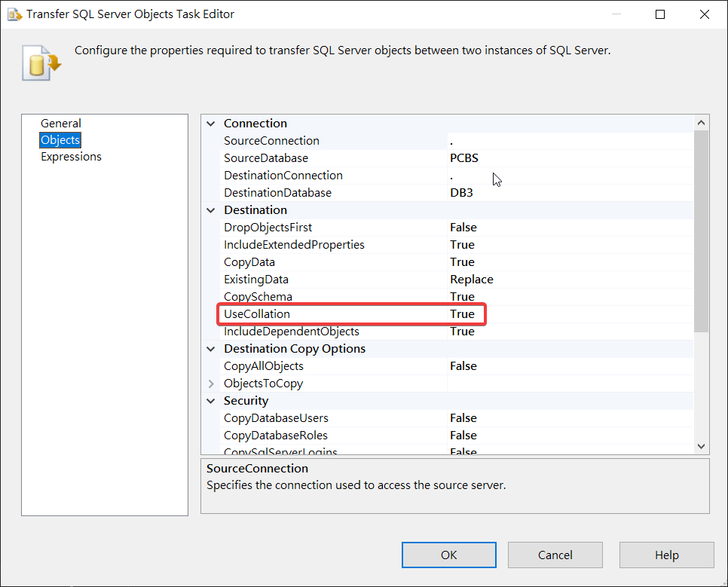The width and height of the screenshot is (728, 587).
Task: Switch to the Expressions page
Action: (71, 157)
